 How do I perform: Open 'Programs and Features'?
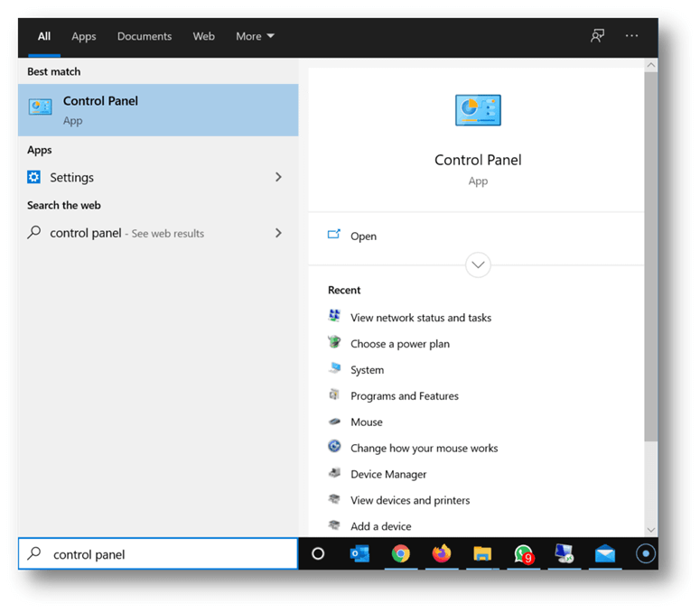tap(405, 396)
